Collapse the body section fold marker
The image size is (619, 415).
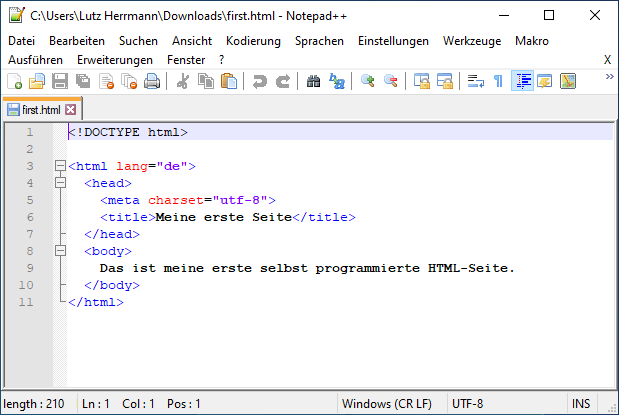click(60, 251)
